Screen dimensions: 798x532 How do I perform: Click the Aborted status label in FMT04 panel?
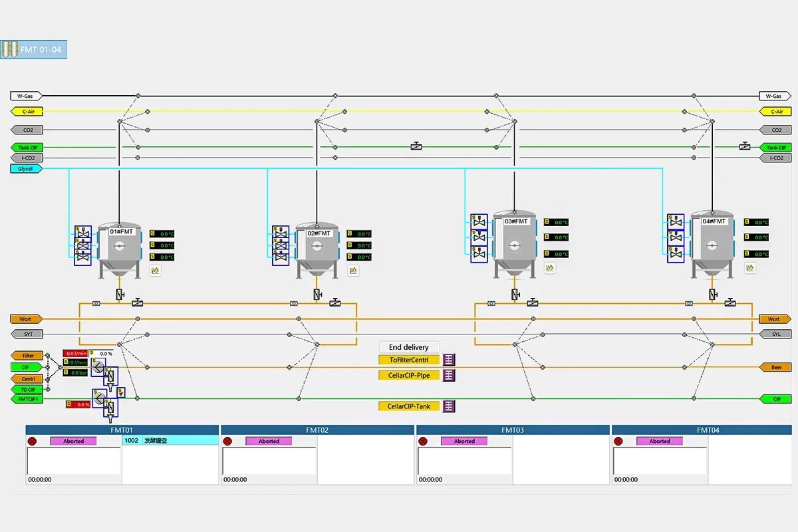(x=660, y=441)
